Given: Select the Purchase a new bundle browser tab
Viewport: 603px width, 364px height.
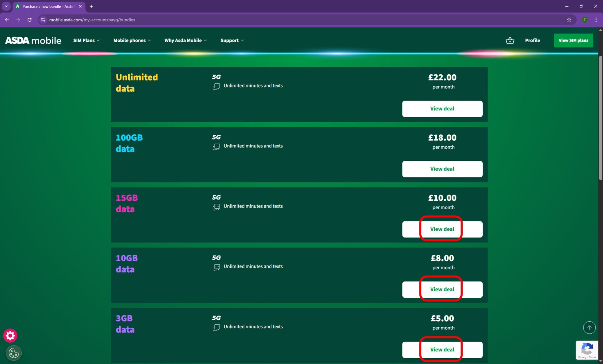Looking at the screenshot, I should pyautogui.click(x=49, y=6).
